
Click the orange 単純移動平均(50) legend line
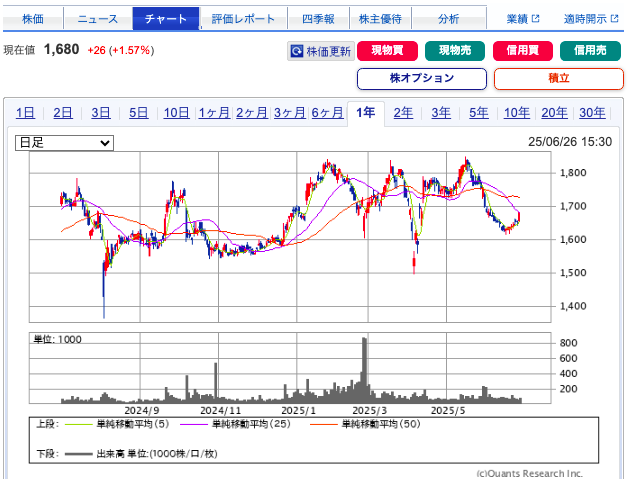[x=324, y=424]
